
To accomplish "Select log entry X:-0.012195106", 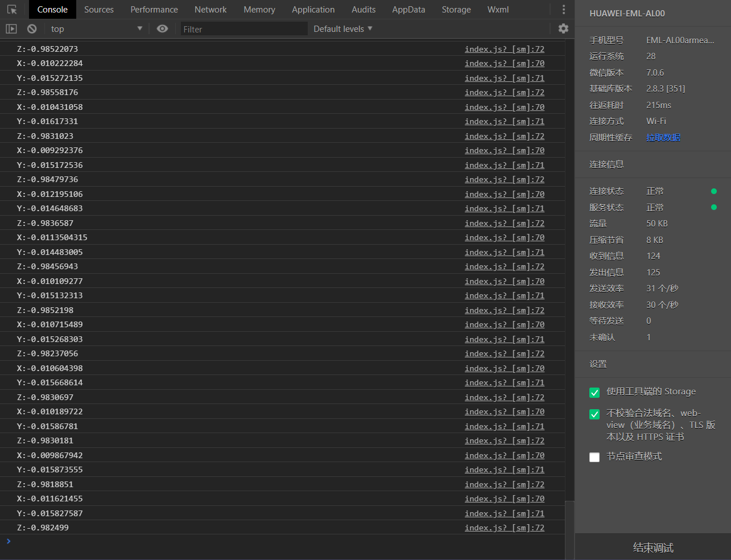I will (50, 194).
